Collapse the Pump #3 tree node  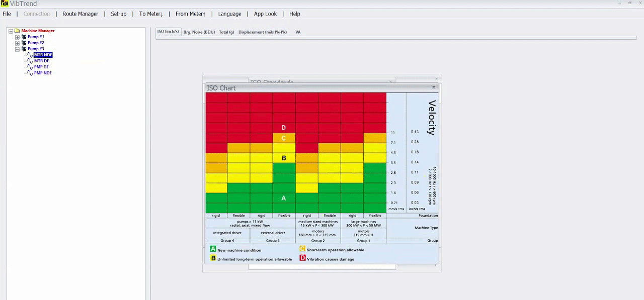(x=17, y=49)
